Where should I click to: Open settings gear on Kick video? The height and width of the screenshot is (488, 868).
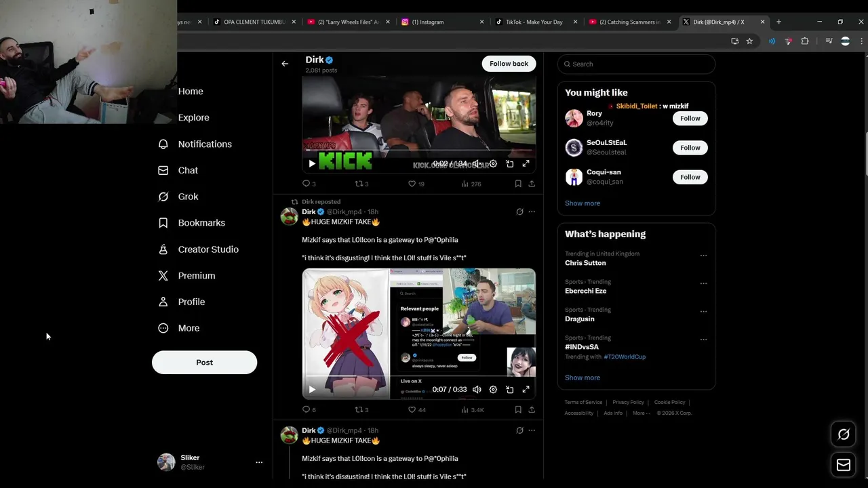[x=493, y=164]
